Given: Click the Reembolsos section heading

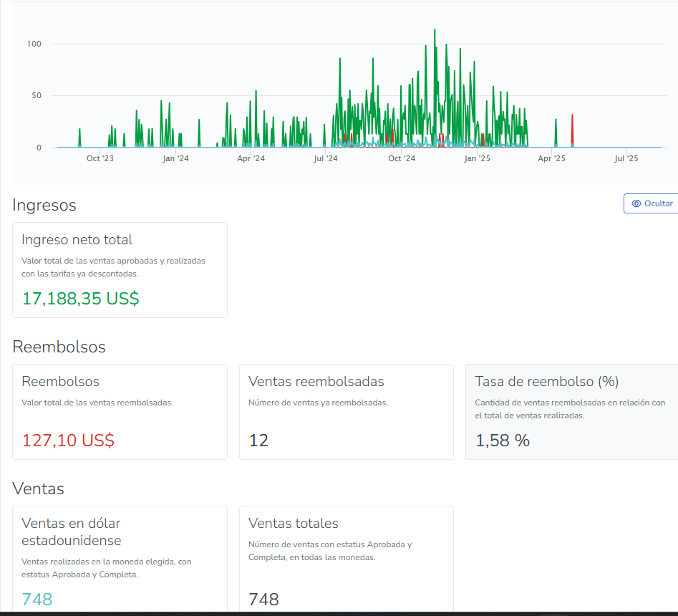Looking at the screenshot, I should click(x=59, y=347).
